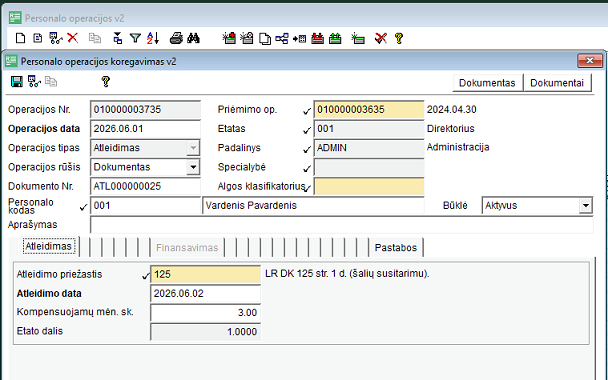Click the Dokumentai button

coord(557,83)
